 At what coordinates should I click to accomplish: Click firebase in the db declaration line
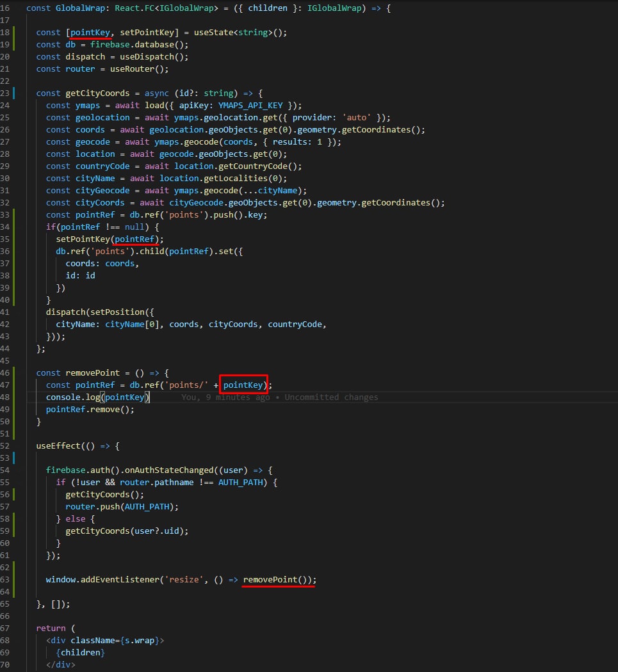point(110,45)
